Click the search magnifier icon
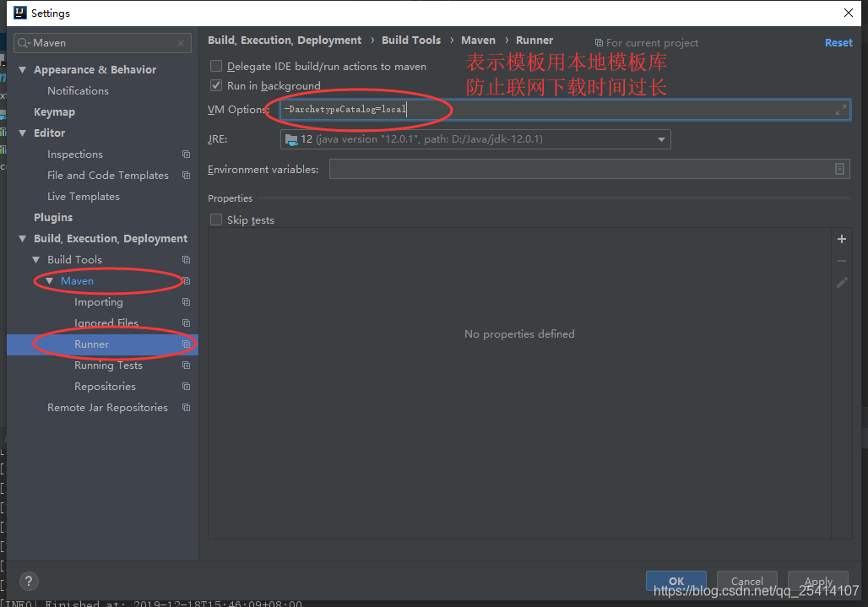The height and width of the screenshot is (607, 868). pyautogui.click(x=22, y=42)
